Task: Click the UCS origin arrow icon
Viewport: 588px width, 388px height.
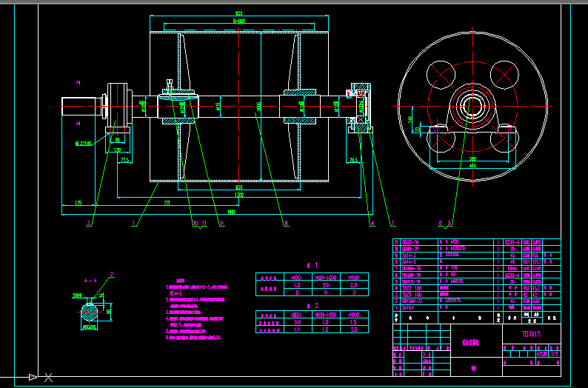Action: click(x=33, y=378)
